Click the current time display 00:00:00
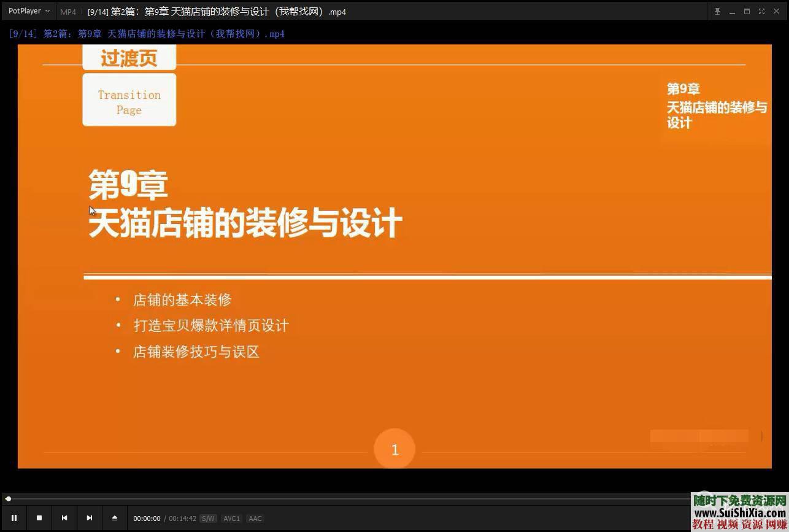 (x=147, y=519)
